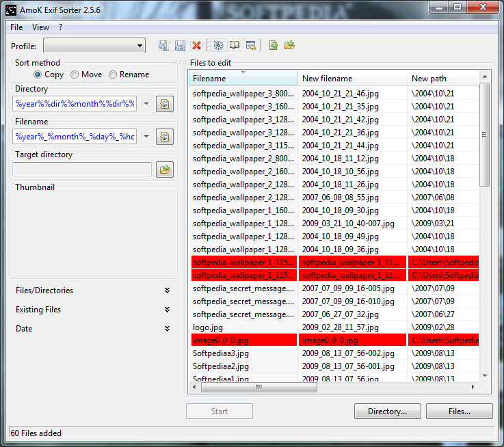504x447 pixels.
Task: Click the Directory pattern input field
Action: pyautogui.click(x=75, y=104)
